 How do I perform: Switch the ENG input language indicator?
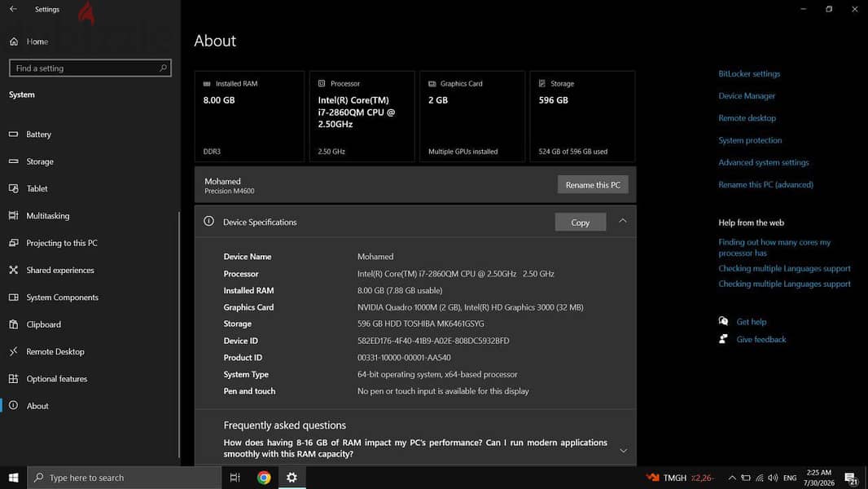[790, 478]
